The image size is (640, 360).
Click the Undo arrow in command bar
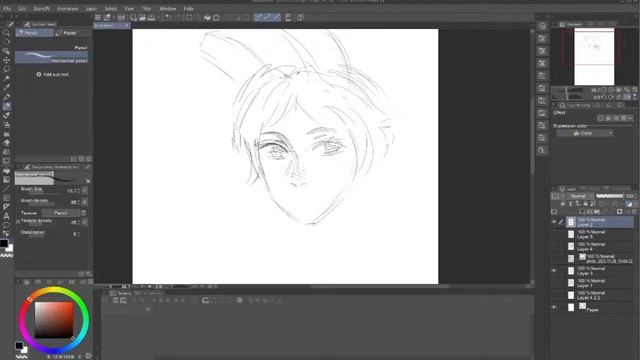click(168, 18)
